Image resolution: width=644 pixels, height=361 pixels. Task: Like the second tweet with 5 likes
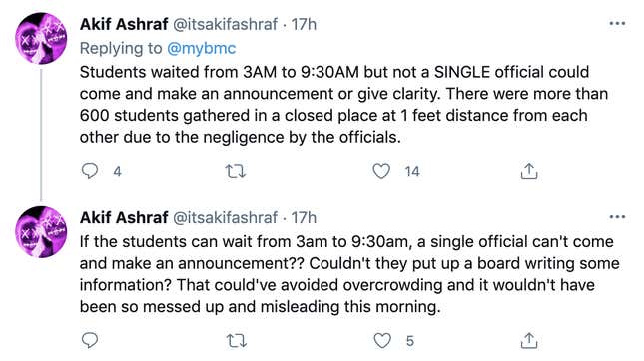tap(382, 340)
